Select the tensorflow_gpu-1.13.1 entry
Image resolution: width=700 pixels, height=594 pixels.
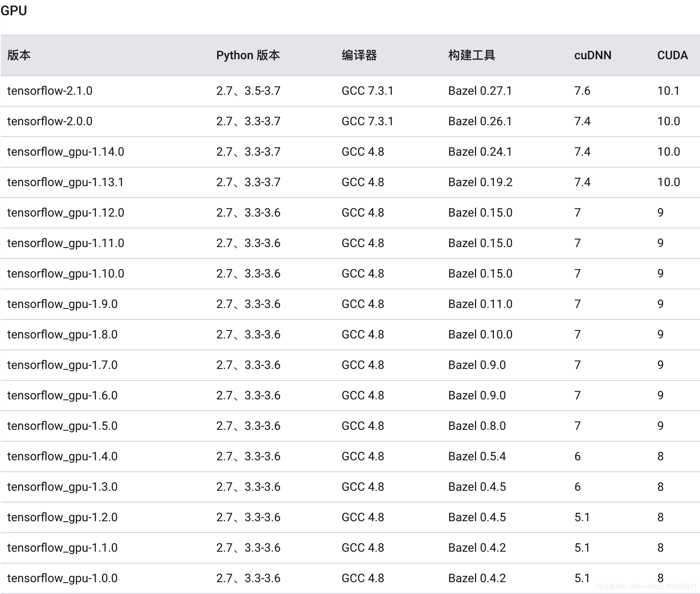click(x=66, y=182)
